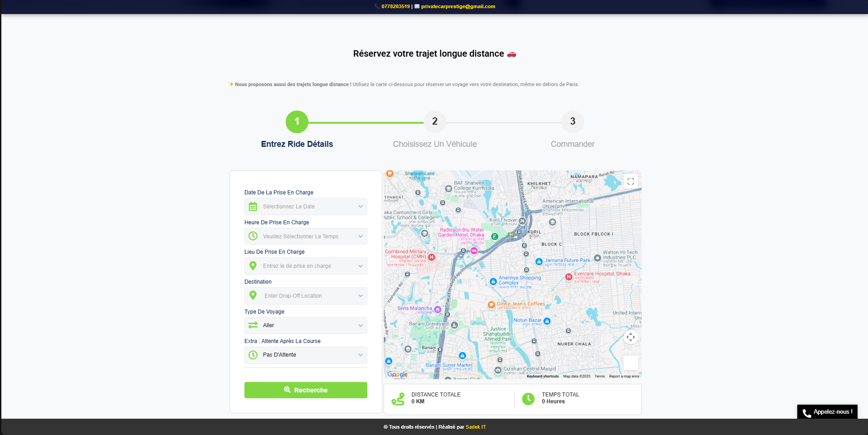Go to step 1 Entrez Ride Détails
Viewport: 868px width, 435px height.
297,122
